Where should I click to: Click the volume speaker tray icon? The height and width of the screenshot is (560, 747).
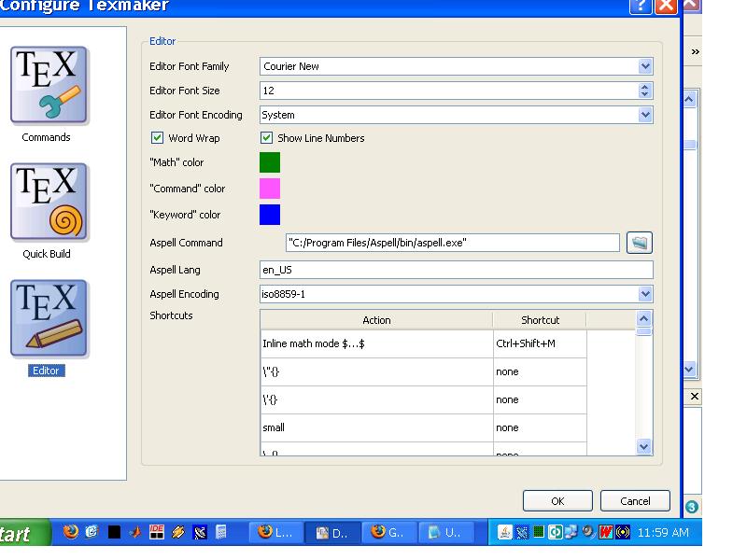pos(589,531)
